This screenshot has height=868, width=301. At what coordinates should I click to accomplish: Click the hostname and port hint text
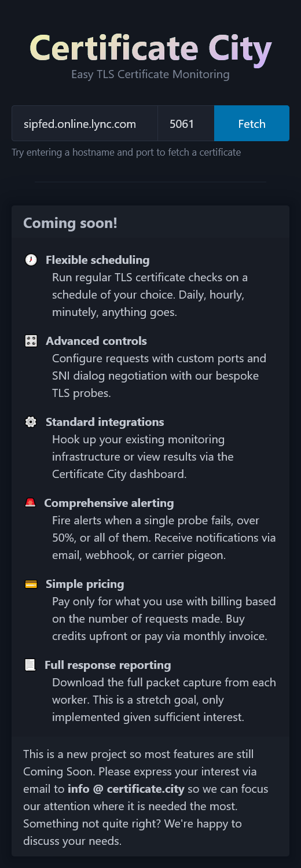(126, 152)
